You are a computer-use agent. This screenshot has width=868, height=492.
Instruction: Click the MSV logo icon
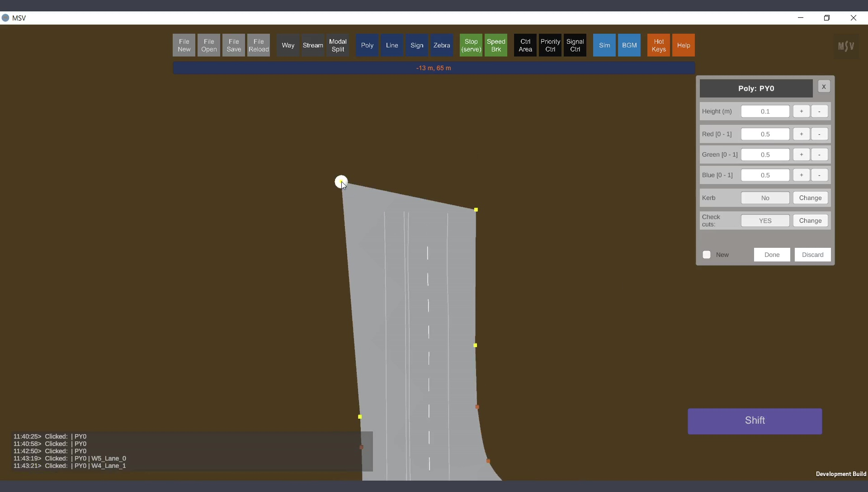pyautogui.click(x=846, y=46)
